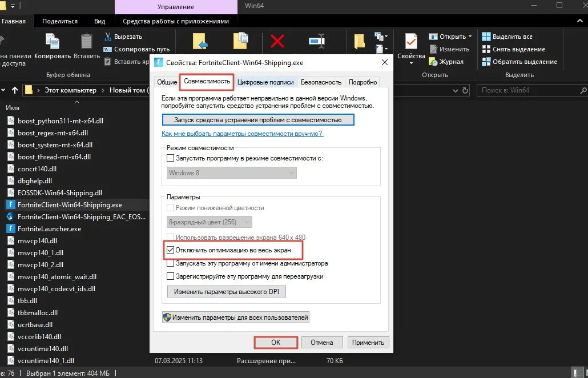This screenshot has height=378, width=588.
Task: Click the Применить button
Action: (368, 343)
